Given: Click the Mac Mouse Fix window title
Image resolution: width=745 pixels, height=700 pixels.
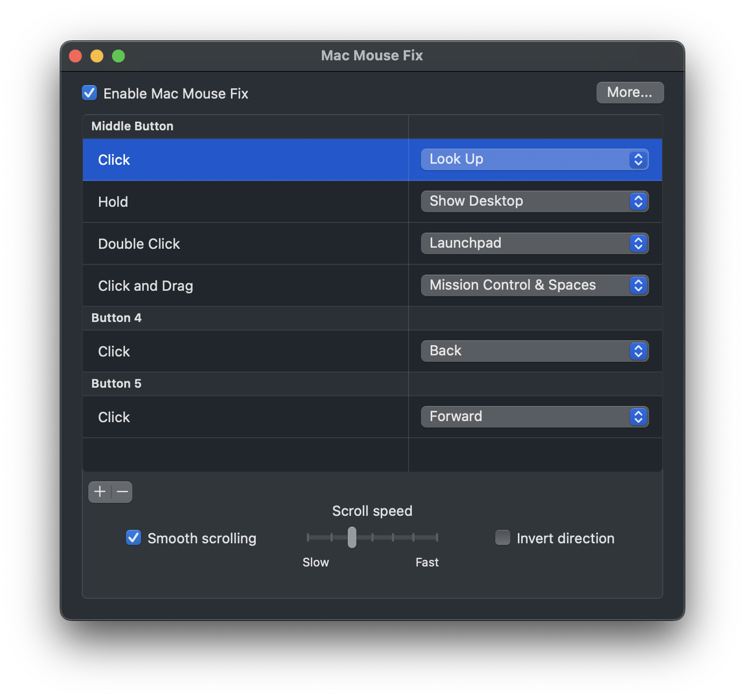Looking at the screenshot, I should point(372,55).
